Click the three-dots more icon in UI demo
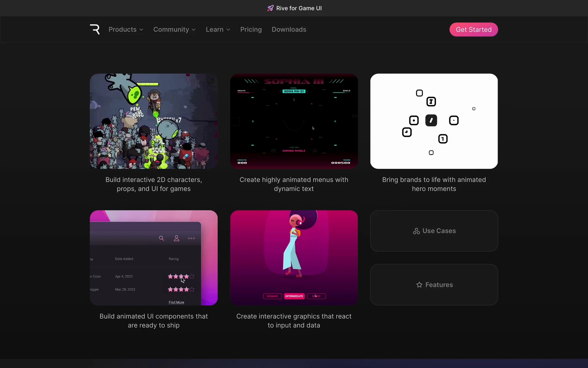The image size is (588, 368). click(191, 238)
